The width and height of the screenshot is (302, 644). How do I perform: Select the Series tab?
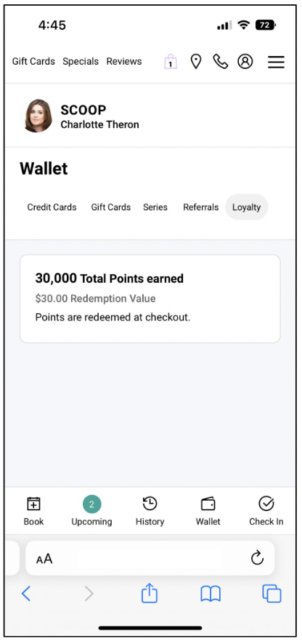click(155, 207)
